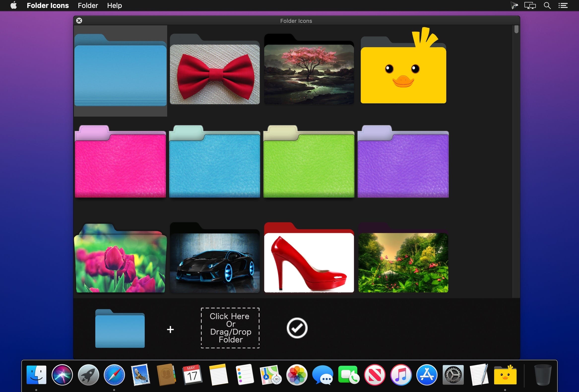This screenshot has height=392, width=579.
Task: Pick the black sports car folder icon
Action: coord(215,258)
